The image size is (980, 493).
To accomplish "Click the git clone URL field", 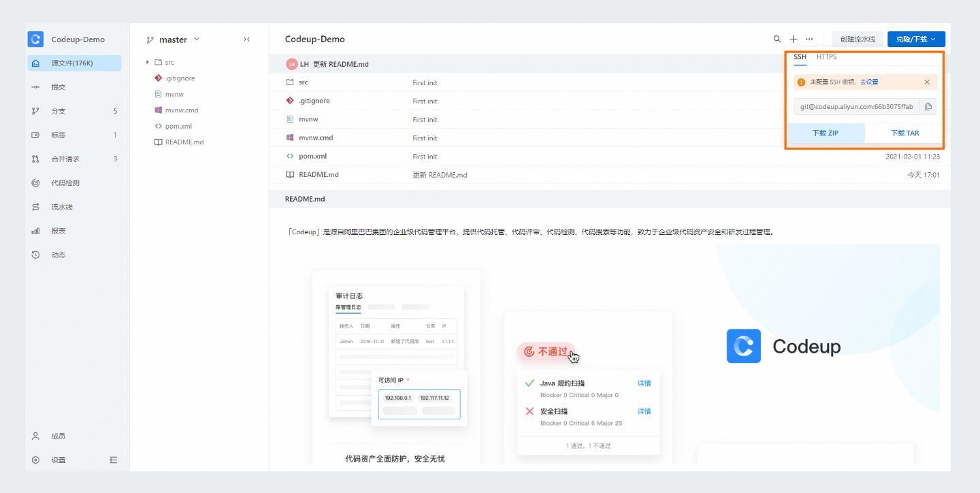I will tap(857, 107).
